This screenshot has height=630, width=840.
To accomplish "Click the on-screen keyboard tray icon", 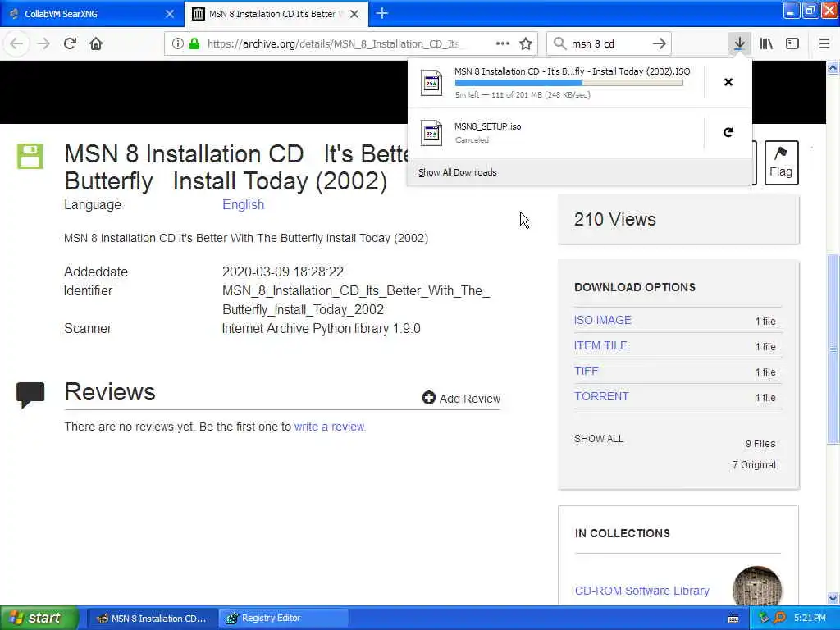I will (x=733, y=619).
